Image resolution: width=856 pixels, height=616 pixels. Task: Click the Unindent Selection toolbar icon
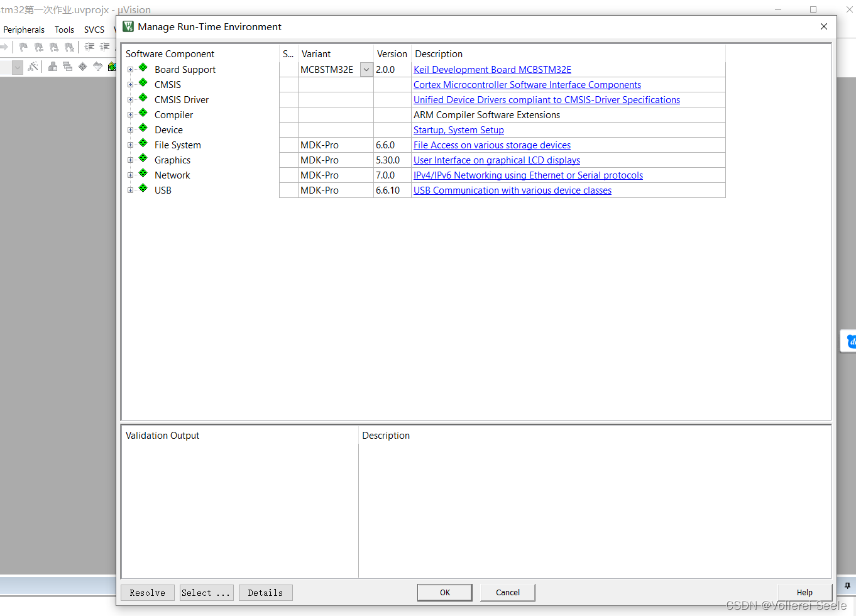click(x=104, y=47)
